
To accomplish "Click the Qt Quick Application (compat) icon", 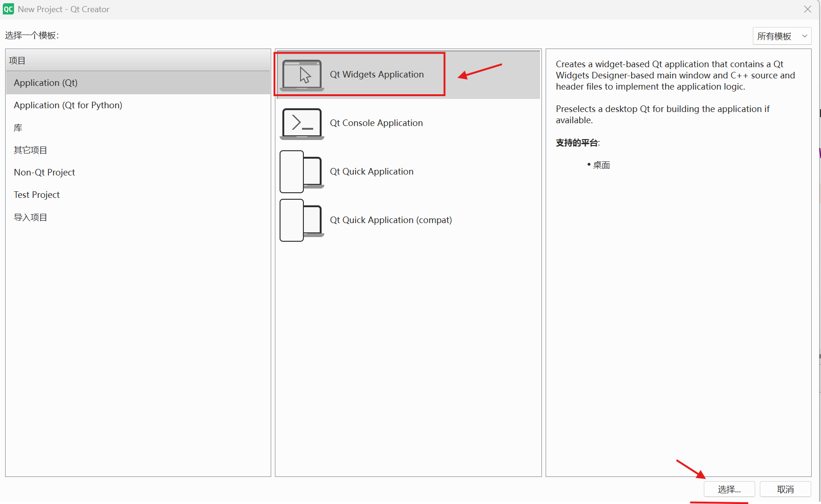I will click(x=302, y=220).
